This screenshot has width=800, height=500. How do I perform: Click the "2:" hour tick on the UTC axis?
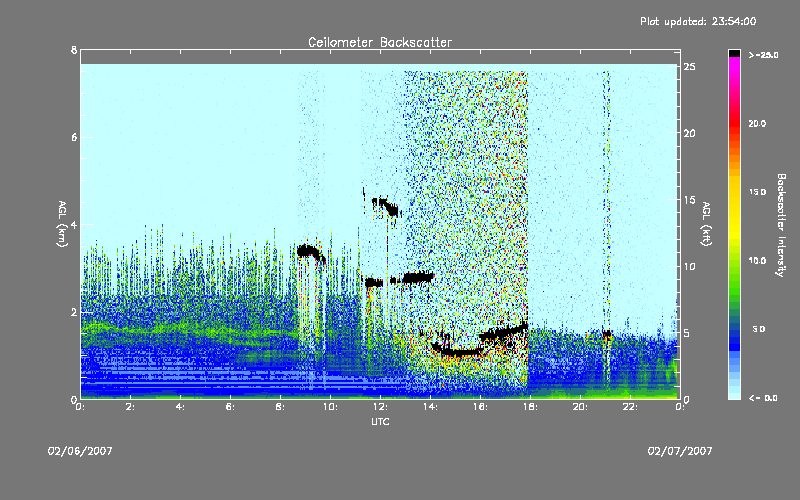pyautogui.click(x=131, y=407)
